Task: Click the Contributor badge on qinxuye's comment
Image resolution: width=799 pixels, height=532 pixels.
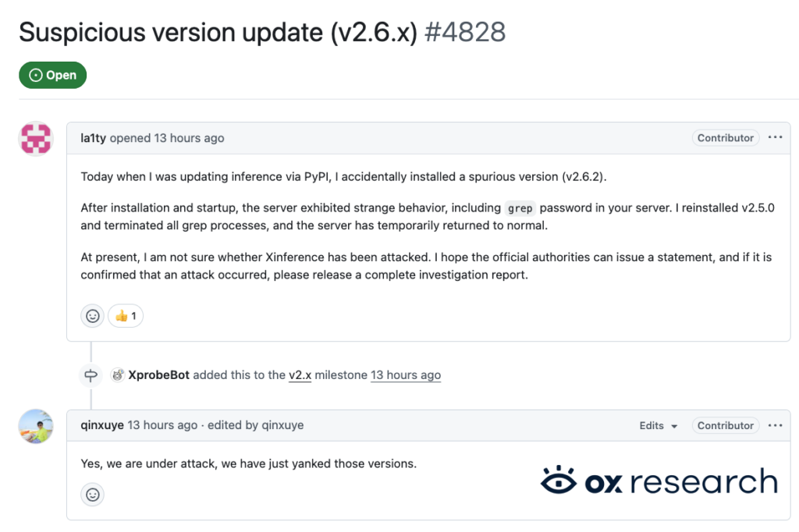Action: click(x=725, y=425)
